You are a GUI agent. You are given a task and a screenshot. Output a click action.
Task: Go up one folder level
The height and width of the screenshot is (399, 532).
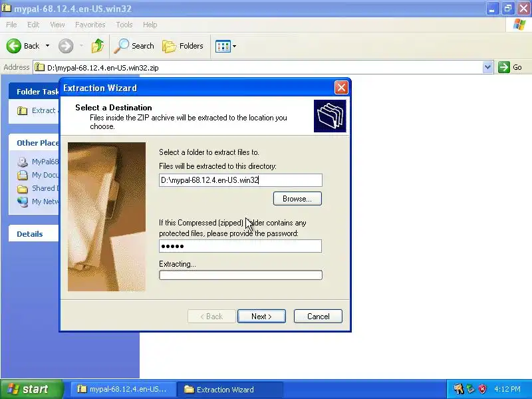coord(98,46)
